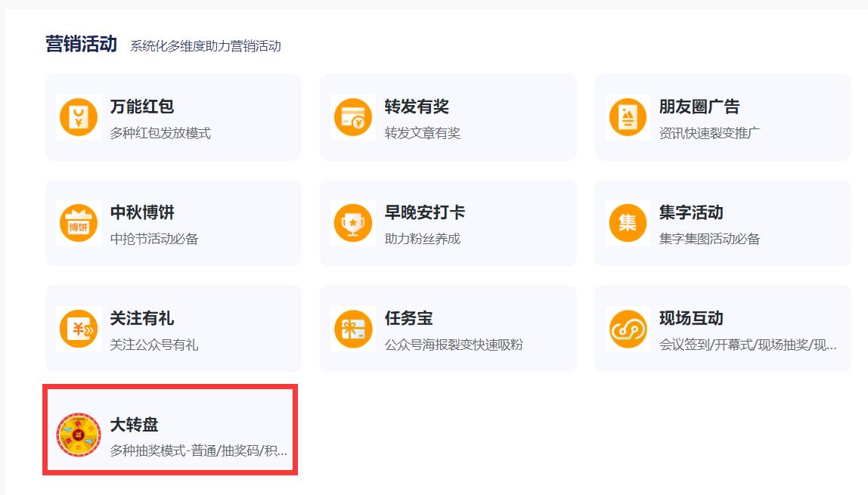Click the 转发有奖 forward reward icon

click(x=352, y=117)
